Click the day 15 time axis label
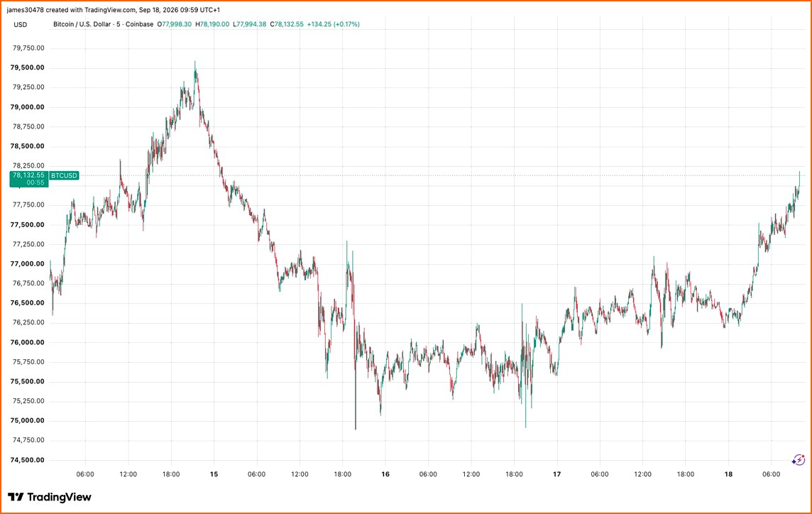This screenshot has height=514, width=812. [x=214, y=474]
